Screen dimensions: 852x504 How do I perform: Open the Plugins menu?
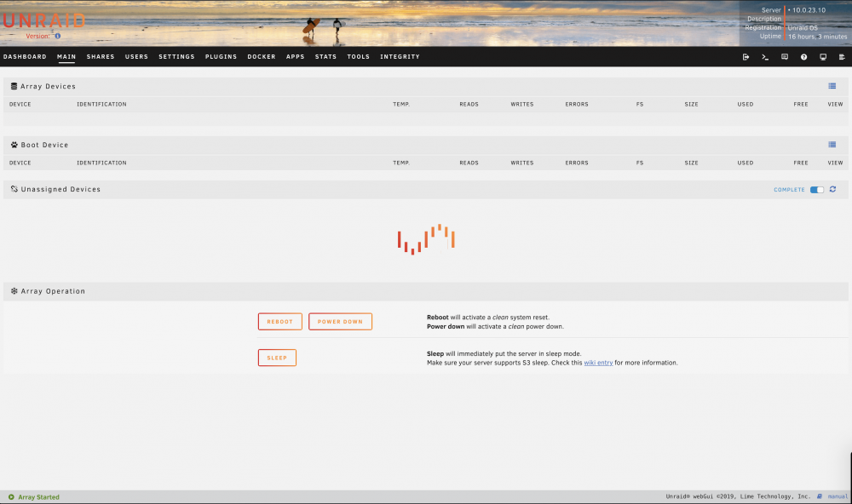point(222,56)
